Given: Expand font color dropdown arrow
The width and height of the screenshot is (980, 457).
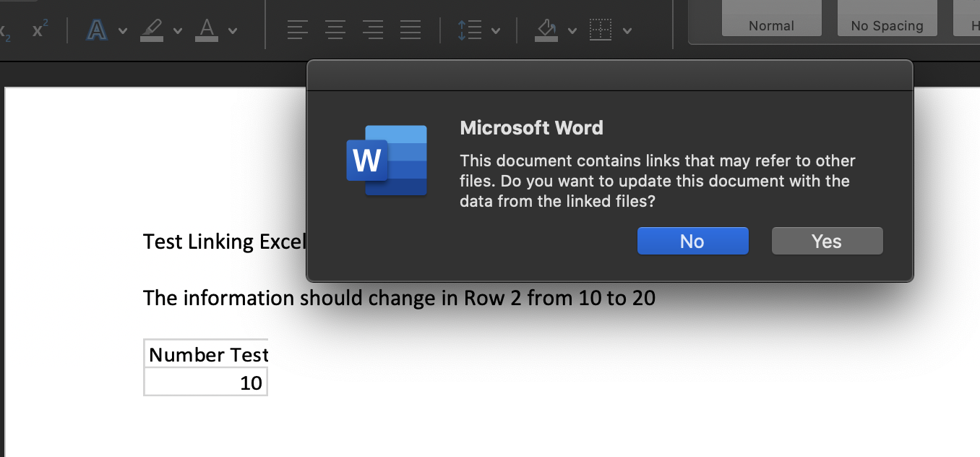Looking at the screenshot, I should point(233,31).
